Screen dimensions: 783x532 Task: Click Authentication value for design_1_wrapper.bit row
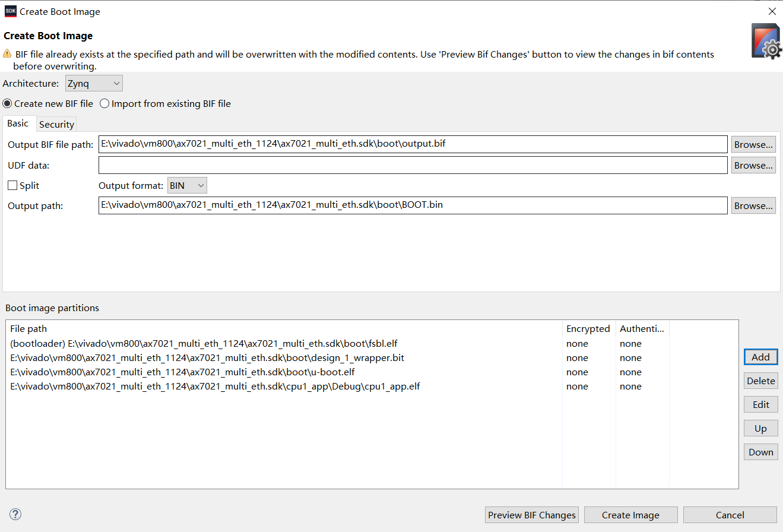(630, 357)
